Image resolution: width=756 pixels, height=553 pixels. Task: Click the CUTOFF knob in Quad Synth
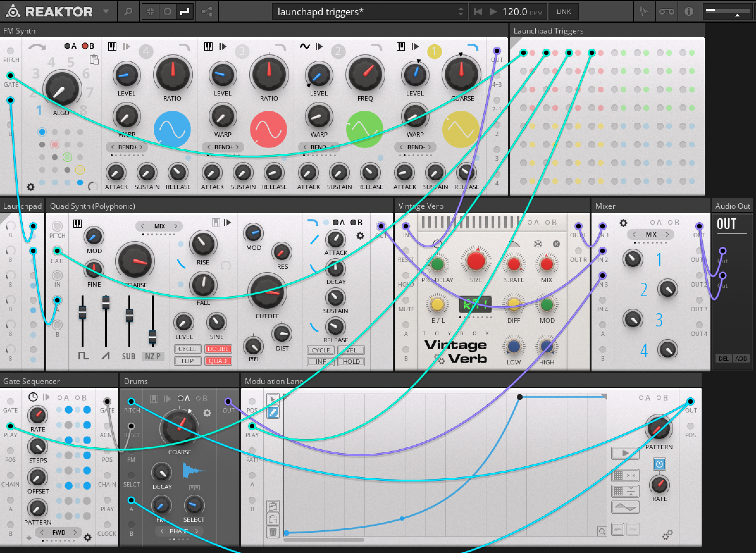point(267,292)
